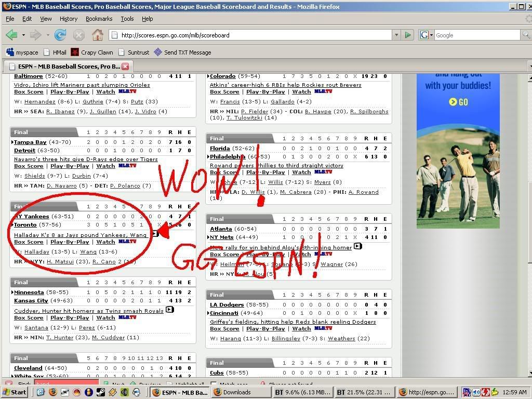
Task: Open B. Hawpe player link
Action: click(x=318, y=111)
